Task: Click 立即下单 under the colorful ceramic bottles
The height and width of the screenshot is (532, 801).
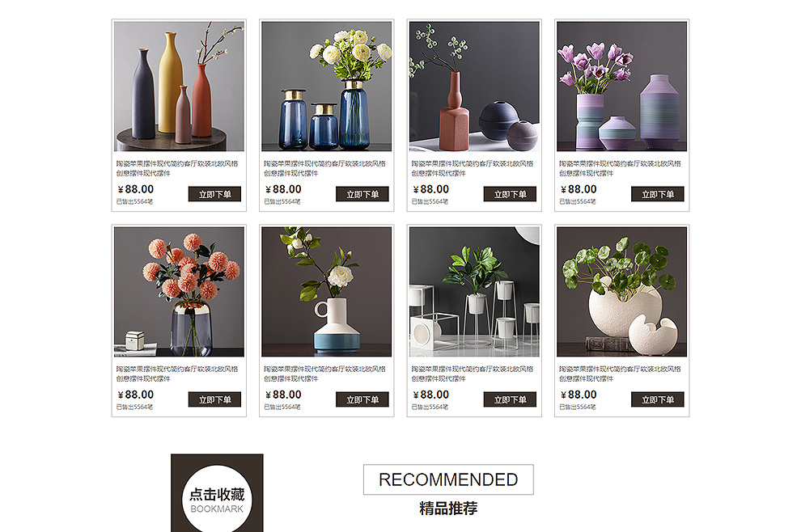Action: [214, 194]
